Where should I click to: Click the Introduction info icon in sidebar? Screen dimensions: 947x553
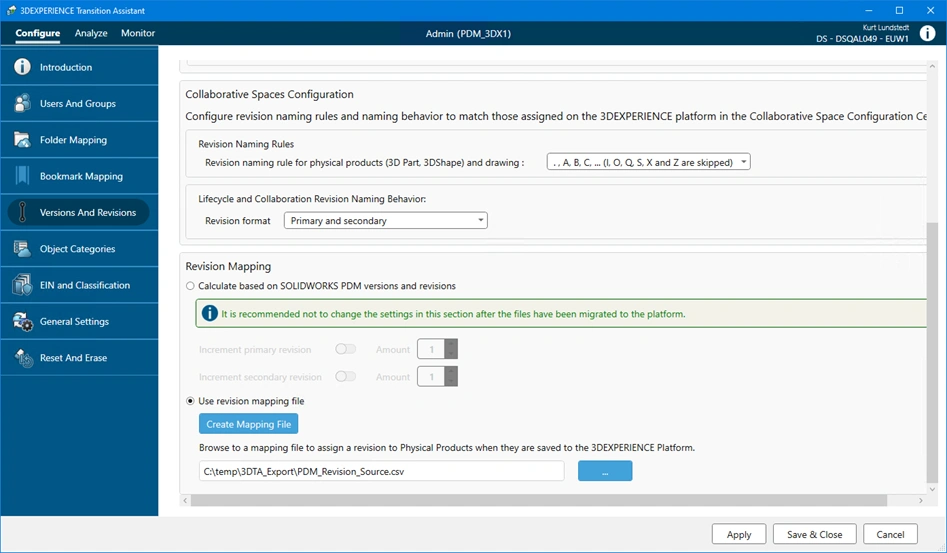tap(22, 67)
